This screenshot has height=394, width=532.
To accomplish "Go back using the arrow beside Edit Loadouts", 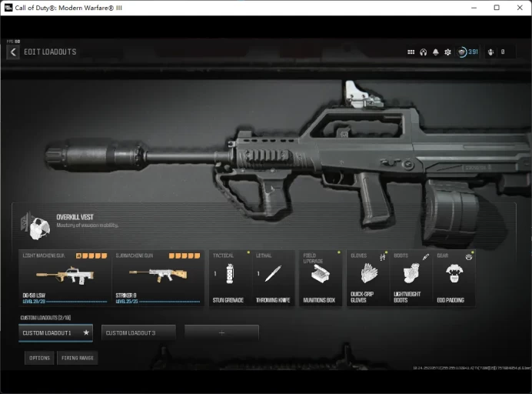I will [x=13, y=52].
